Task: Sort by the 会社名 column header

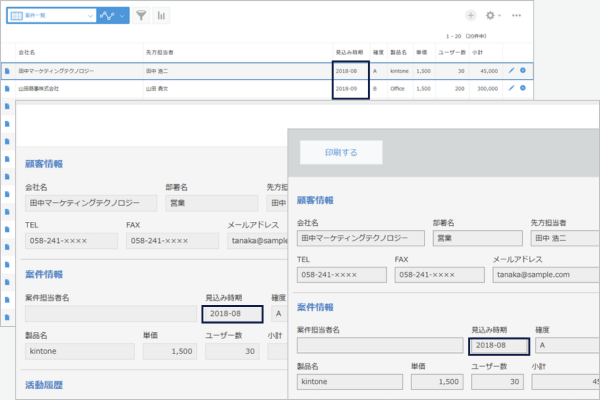Action: click(x=27, y=52)
